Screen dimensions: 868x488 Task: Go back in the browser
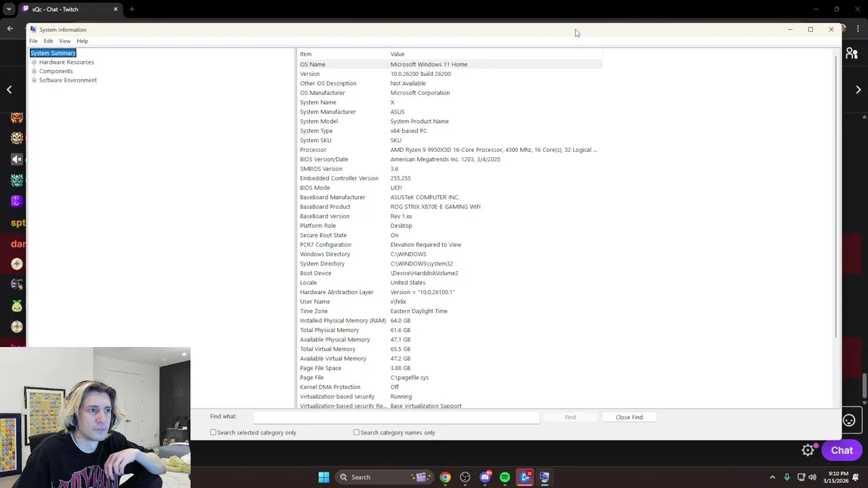[x=9, y=28]
